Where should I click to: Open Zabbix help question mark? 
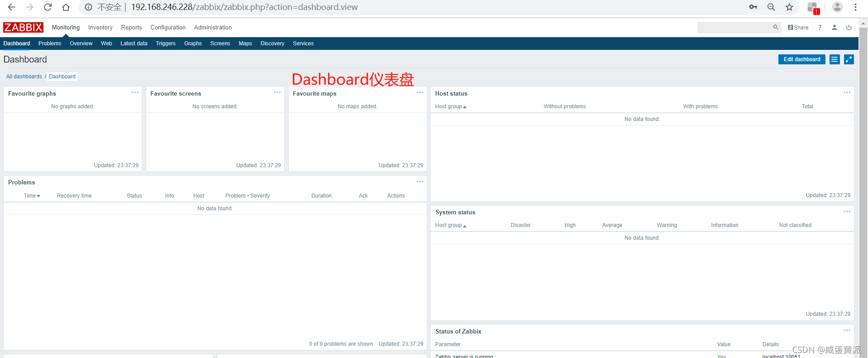[x=820, y=27]
